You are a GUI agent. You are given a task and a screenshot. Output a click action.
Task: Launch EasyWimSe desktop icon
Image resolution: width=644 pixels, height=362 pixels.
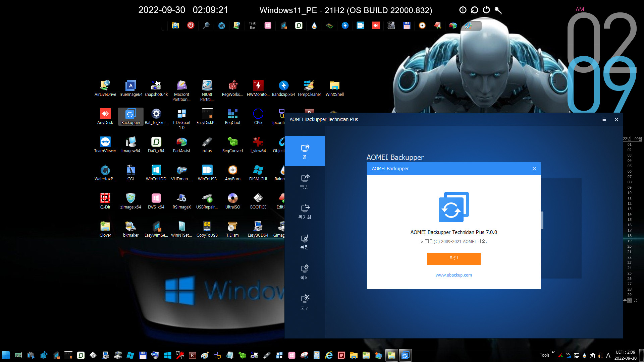coord(156,229)
